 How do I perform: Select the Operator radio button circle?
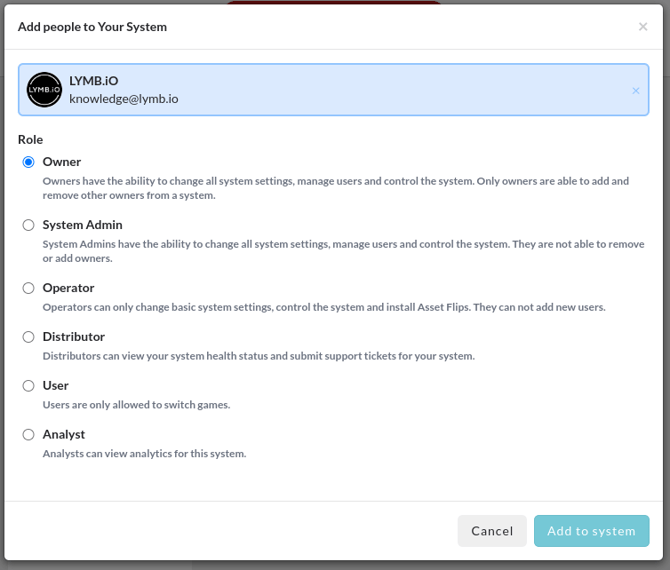click(29, 288)
